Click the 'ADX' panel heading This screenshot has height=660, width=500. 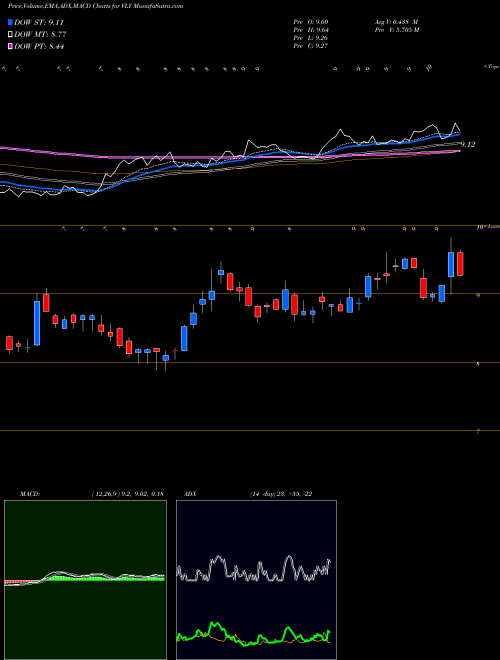(190, 494)
